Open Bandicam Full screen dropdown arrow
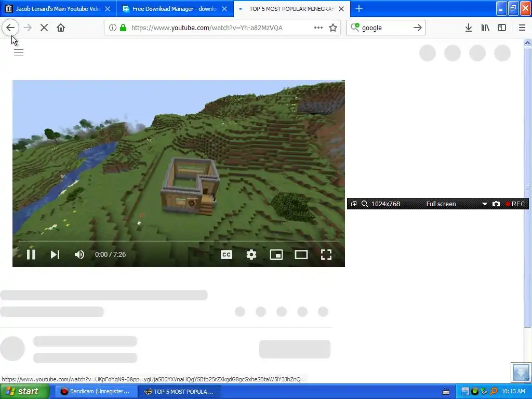The image size is (532, 399). (x=485, y=204)
